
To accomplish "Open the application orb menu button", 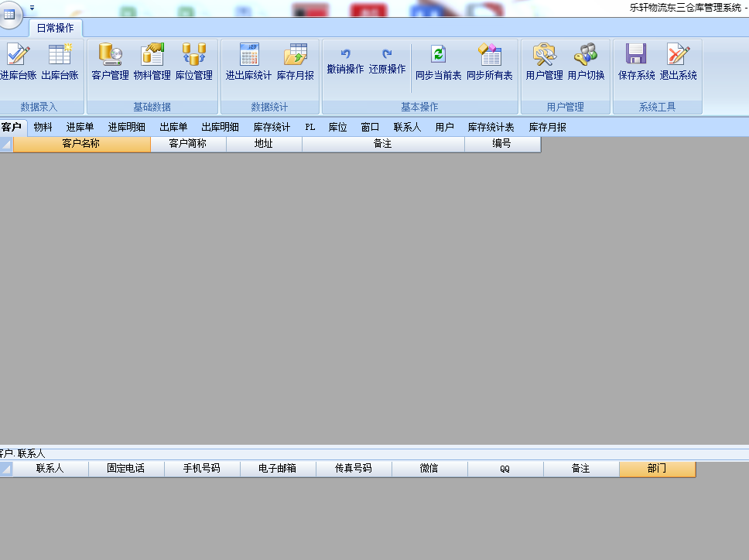I will (9, 15).
